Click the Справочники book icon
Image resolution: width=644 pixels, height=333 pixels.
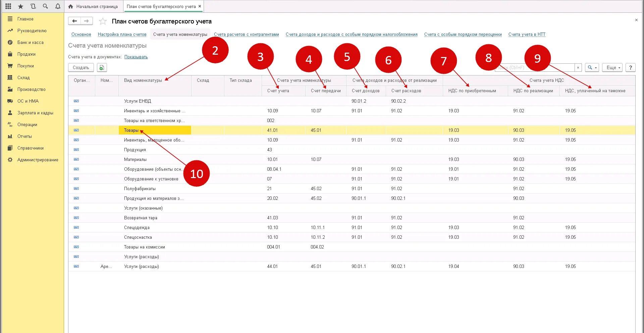click(10, 148)
